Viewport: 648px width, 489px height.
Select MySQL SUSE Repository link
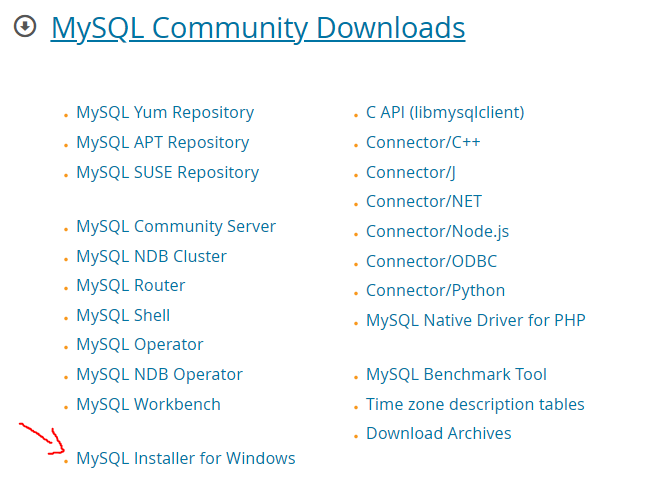pos(167,172)
